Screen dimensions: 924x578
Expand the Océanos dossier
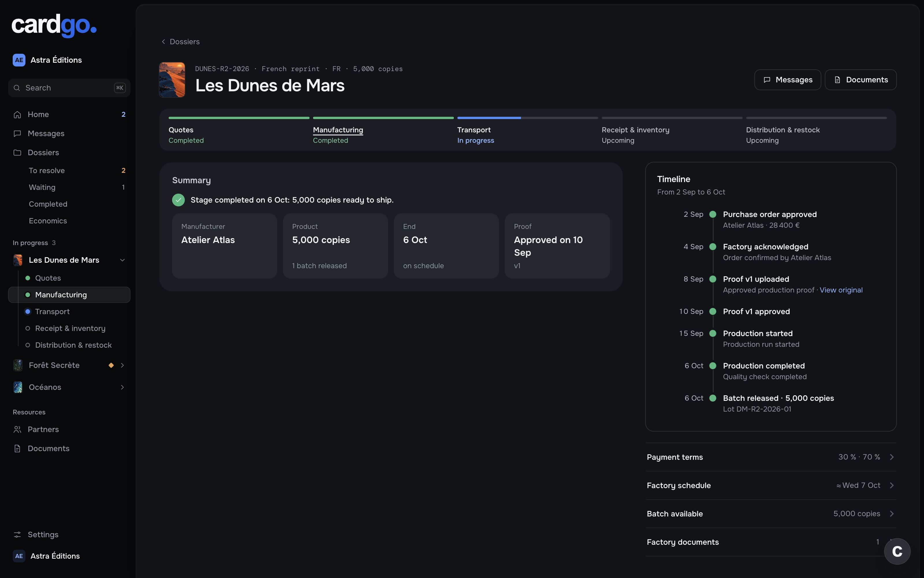tap(122, 387)
